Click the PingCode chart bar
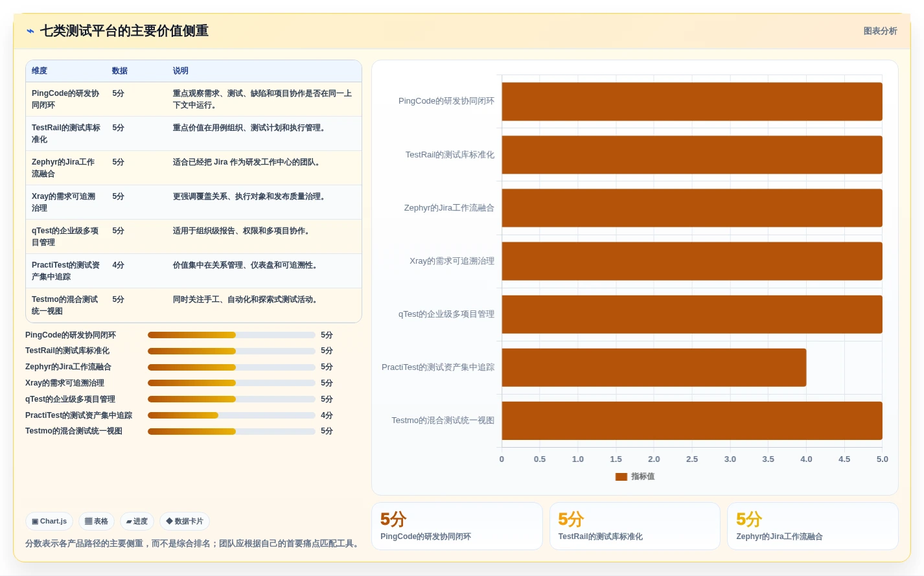The height and width of the screenshot is (576, 924). coord(692,102)
